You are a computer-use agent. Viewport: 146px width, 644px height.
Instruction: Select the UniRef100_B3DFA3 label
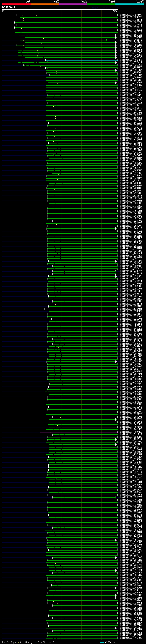click(x=131, y=309)
